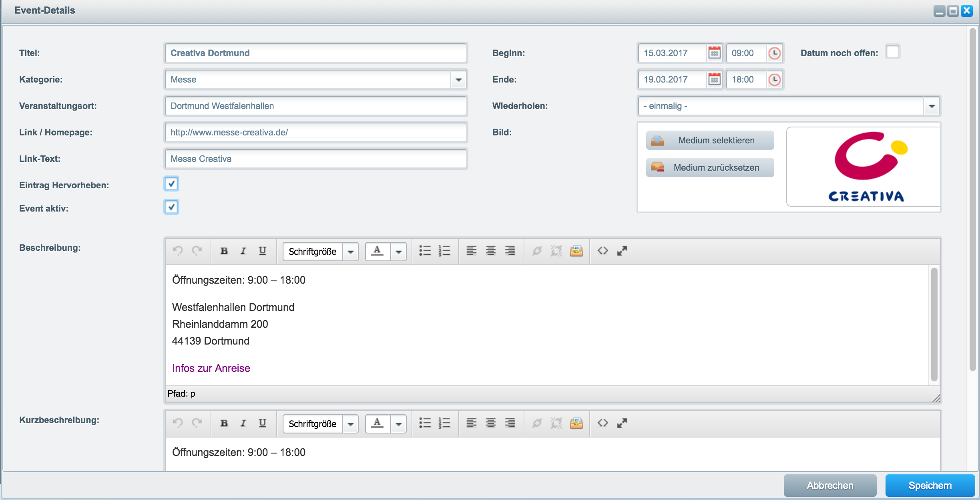Screen dimensions: 980x500
Task: Open the Ende date calendar picker
Action: (x=715, y=79)
